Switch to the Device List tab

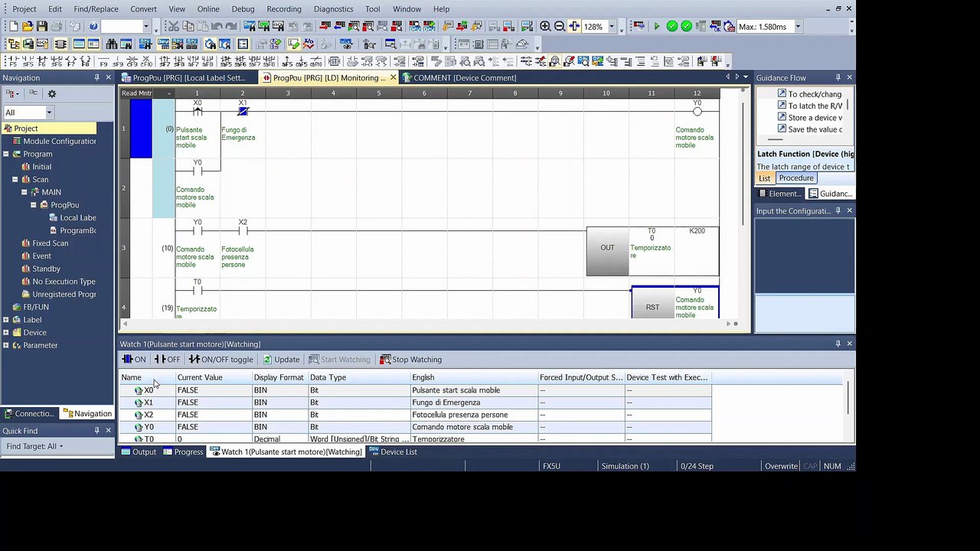tap(394, 452)
